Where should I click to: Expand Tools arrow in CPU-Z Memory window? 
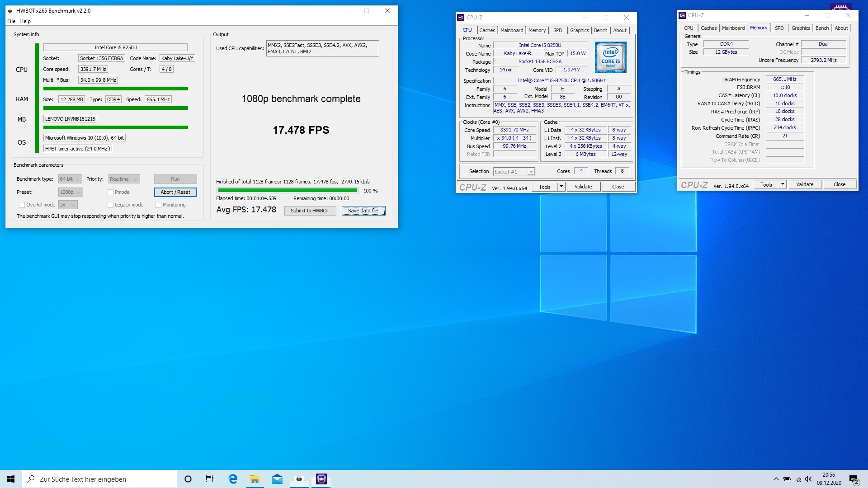(783, 184)
